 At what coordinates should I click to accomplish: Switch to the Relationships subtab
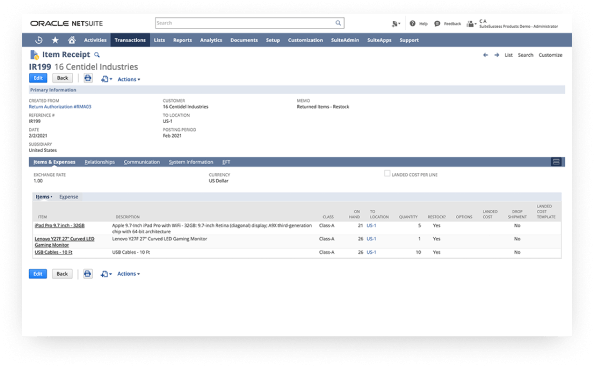(x=100, y=162)
